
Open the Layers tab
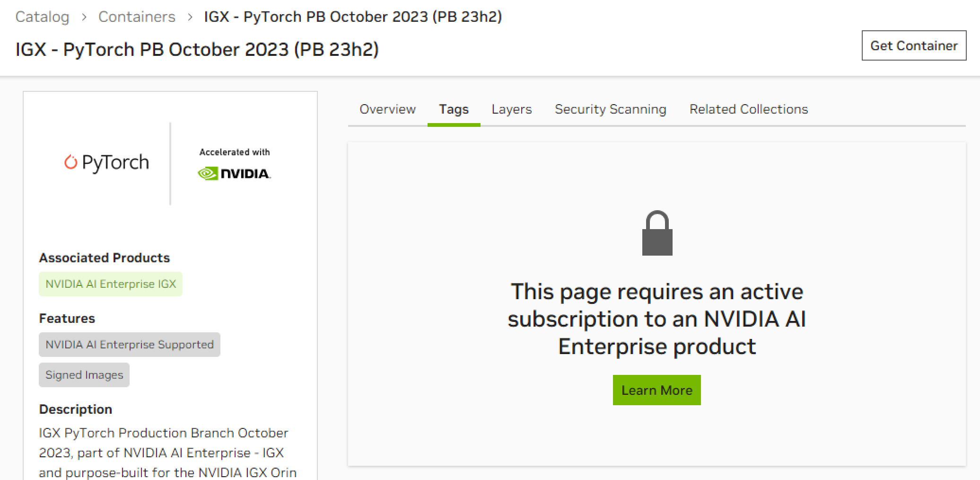click(x=511, y=109)
